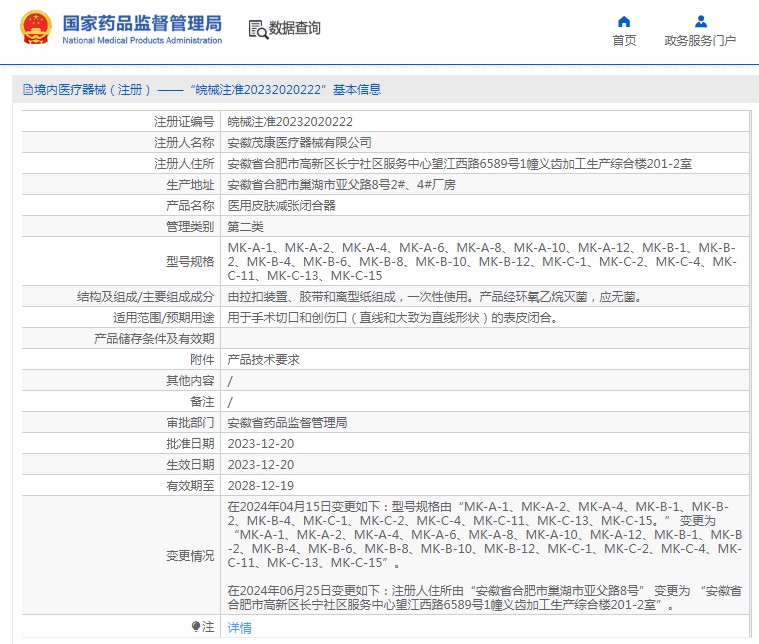Select the 注册人住所 address value
Image resolution: width=759 pixels, height=644 pixels.
[459, 164]
